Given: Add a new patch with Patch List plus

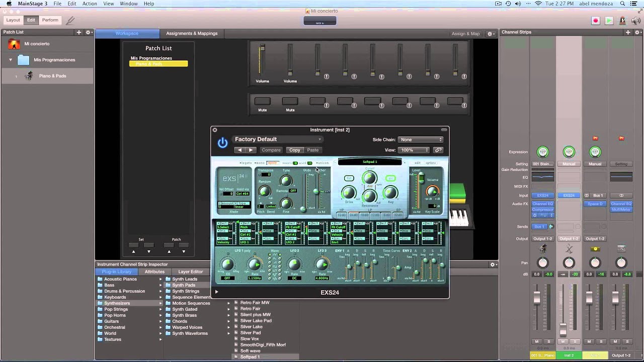Looking at the screenshot, I should tap(79, 32).
